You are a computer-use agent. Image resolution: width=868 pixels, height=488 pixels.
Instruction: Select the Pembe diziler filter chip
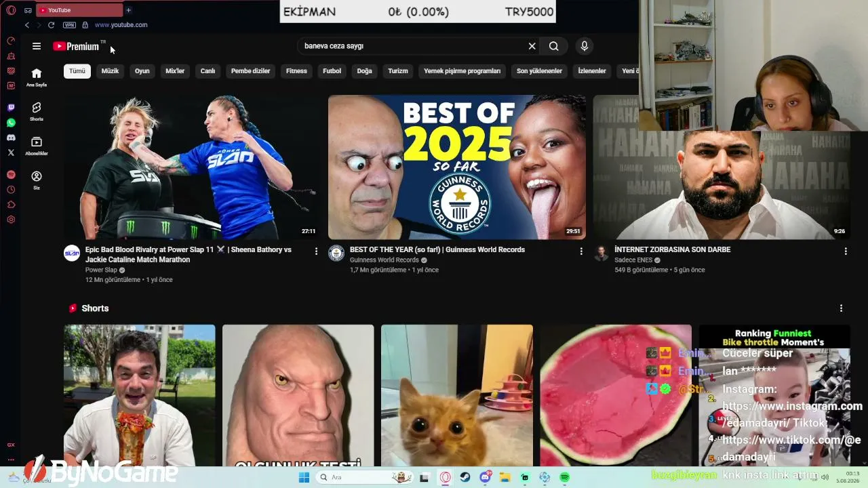click(250, 71)
